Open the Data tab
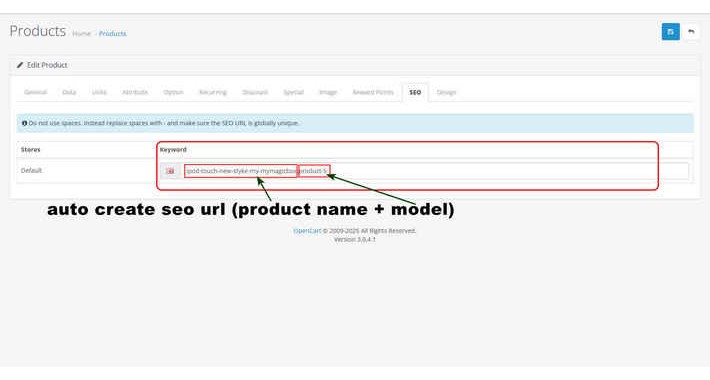The width and height of the screenshot is (710, 380). pyautogui.click(x=69, y=92)
